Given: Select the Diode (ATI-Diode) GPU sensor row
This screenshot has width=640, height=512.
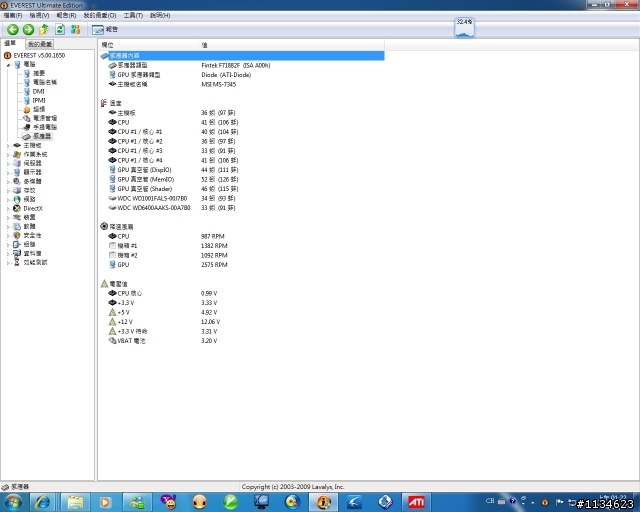Looking at the screenshot, I should tap(241, 75).
